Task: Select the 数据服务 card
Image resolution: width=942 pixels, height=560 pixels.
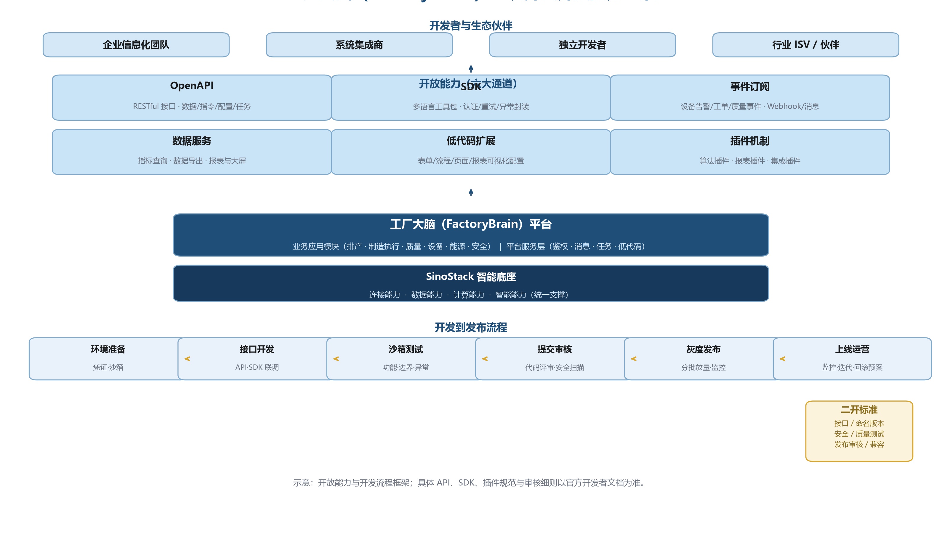Action: pos(192,152)
